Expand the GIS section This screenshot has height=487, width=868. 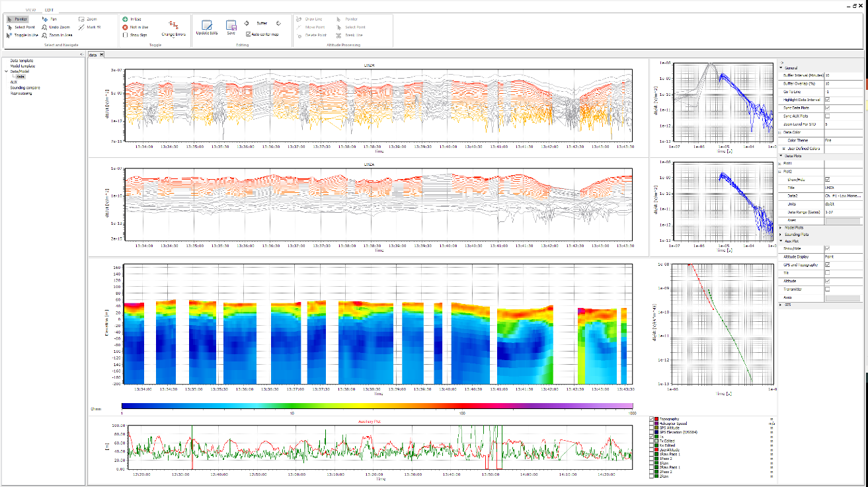(781, 305)
